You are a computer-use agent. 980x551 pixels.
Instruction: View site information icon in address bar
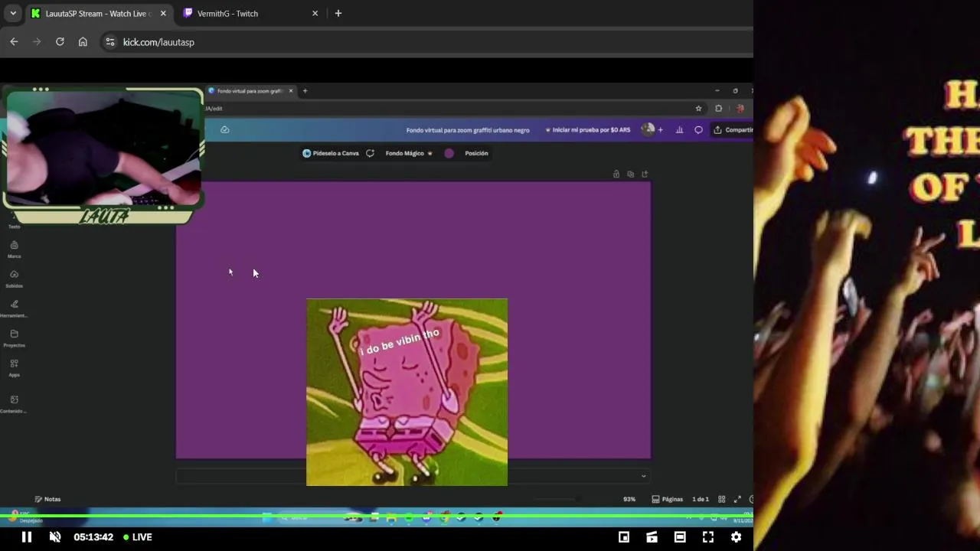[110, 42]
